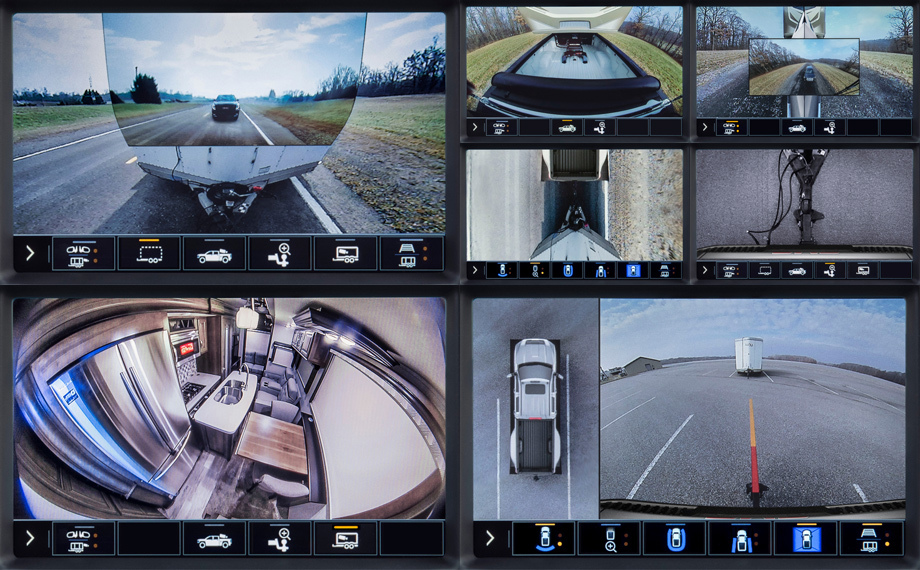Expand camera menu arrow in top-left screen
920x570 pixels.
pos(30,254)
